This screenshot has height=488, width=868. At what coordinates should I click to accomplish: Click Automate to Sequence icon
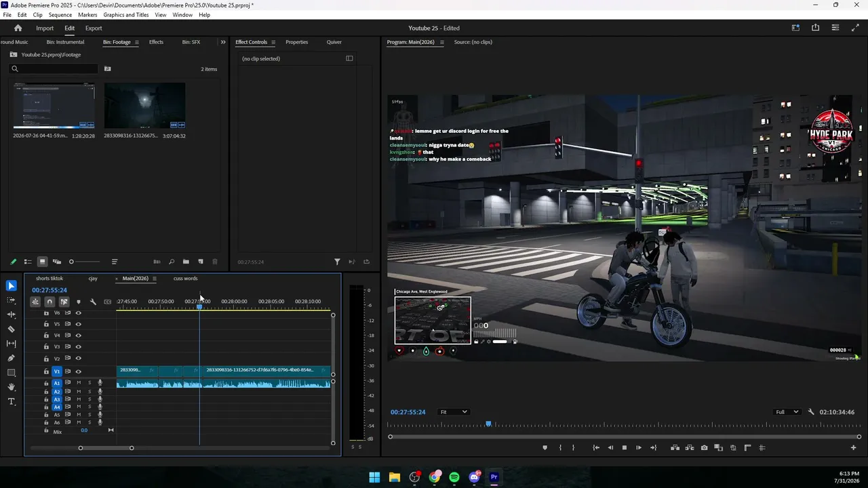[157, 262]
